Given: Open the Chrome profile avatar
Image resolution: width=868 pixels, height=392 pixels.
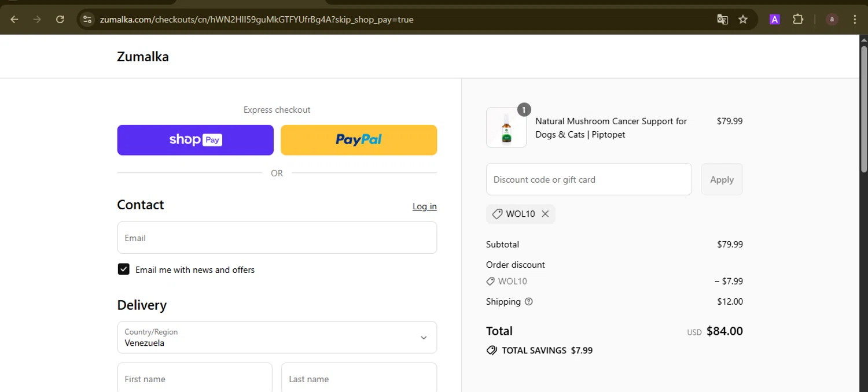Looking at the screenshot, I should coord(832,20).
